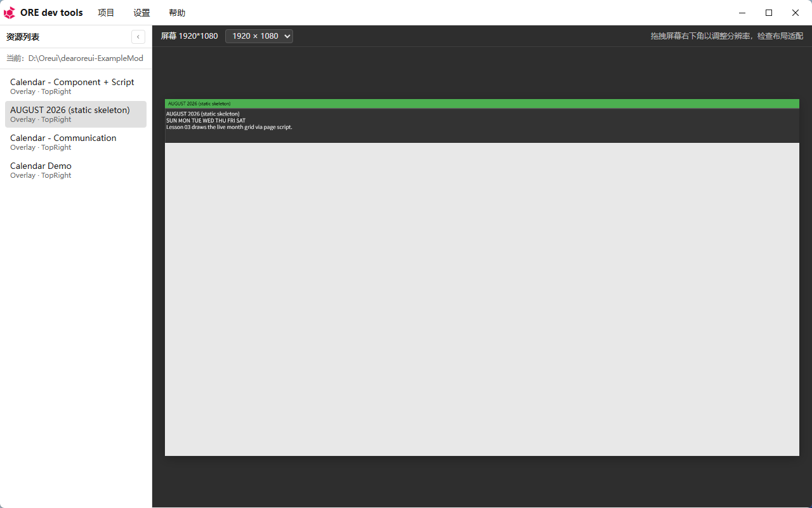Open the 设置 menu
The image size is (812, 508).
(x=141, y=13)
